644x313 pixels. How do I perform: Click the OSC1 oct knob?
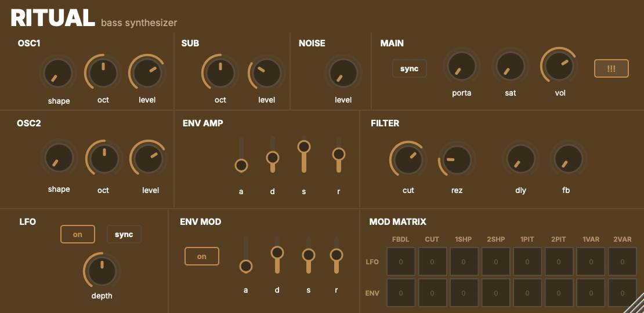[103, 73]
